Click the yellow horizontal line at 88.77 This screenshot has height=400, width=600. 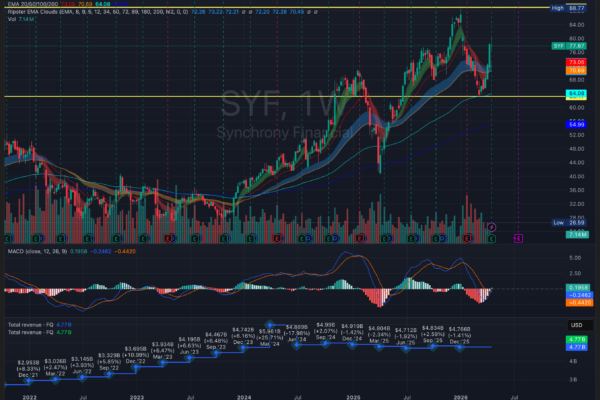point(300,7)
